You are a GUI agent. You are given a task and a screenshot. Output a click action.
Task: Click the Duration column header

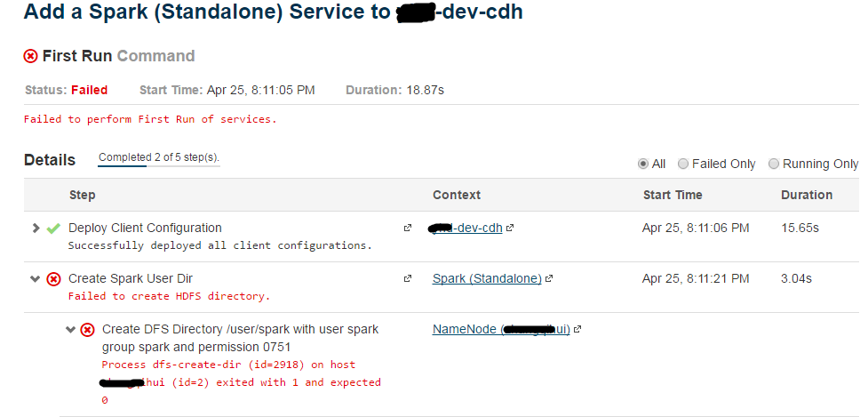click(x=806, y=195)
